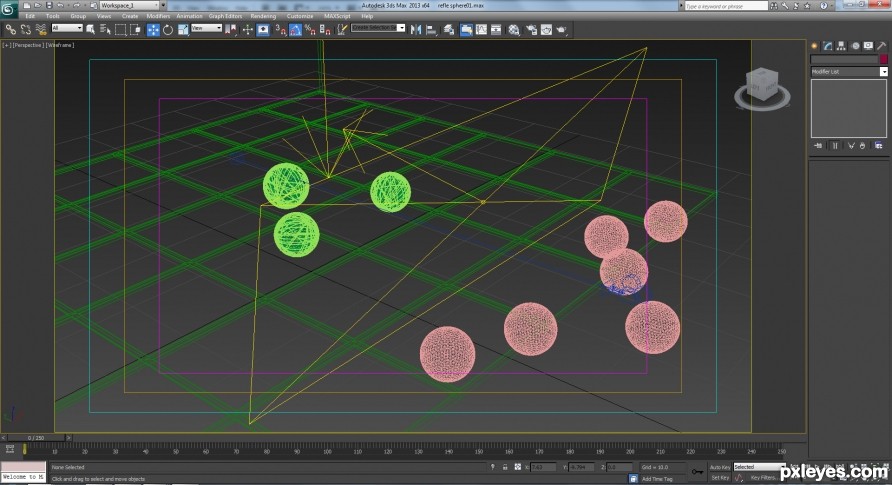Click Use Pivot Point Center icon

click(230, 30)
